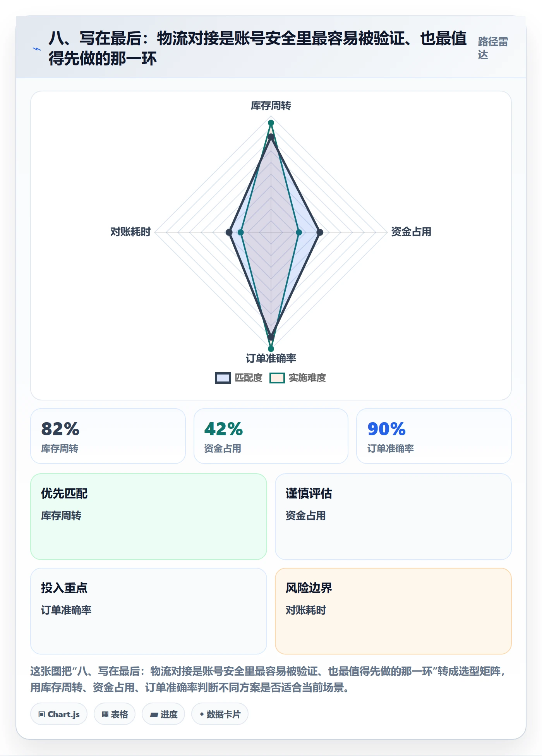The height and width of the screenshot is (756, 542).
Task: Select the 优先匹配 green matrix card
Action: click(149, 517)
